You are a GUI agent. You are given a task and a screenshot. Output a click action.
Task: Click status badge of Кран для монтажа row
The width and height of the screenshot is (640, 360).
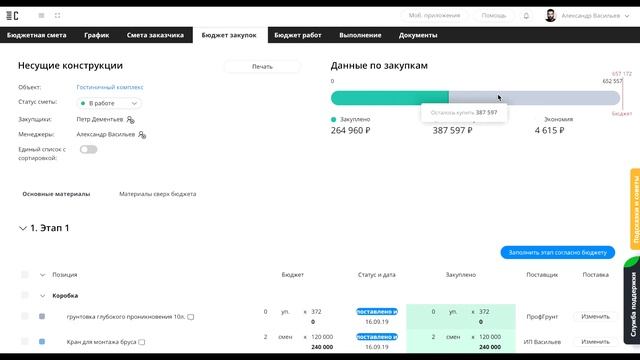(x=377, y=337)
